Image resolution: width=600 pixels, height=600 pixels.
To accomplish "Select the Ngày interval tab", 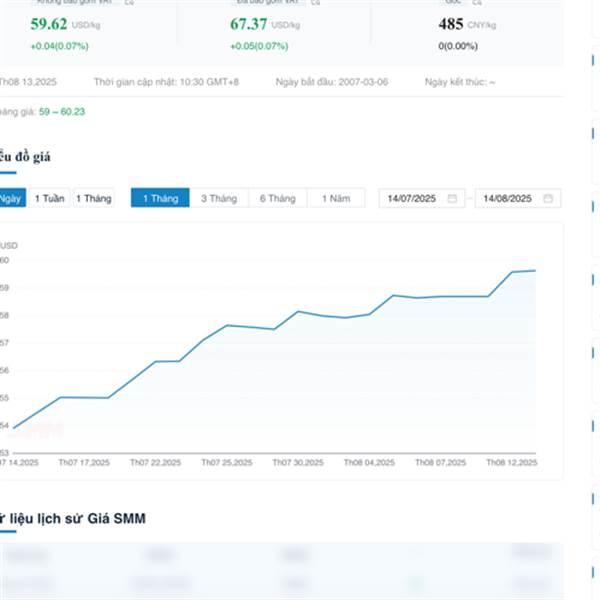I will pos(11,198).
